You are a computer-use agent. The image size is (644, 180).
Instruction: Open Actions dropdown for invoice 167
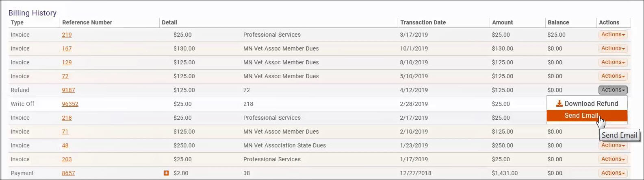click(x=613, y=48)
